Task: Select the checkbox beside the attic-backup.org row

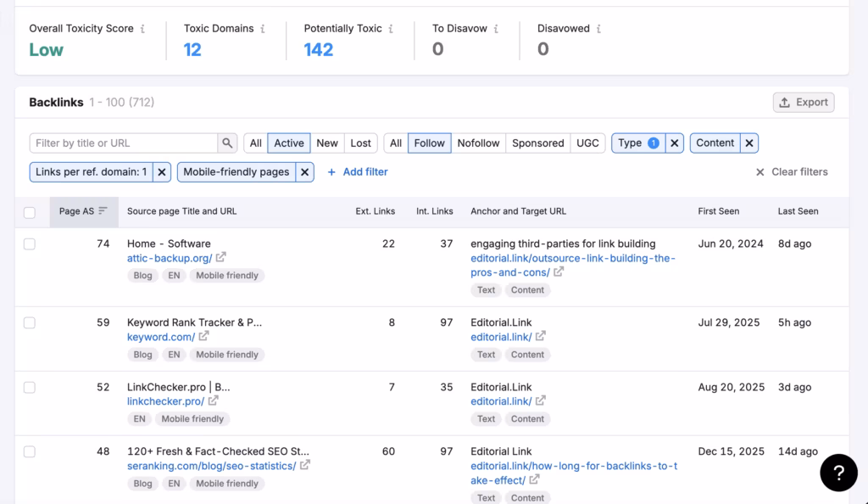Action: coord(30,244)
